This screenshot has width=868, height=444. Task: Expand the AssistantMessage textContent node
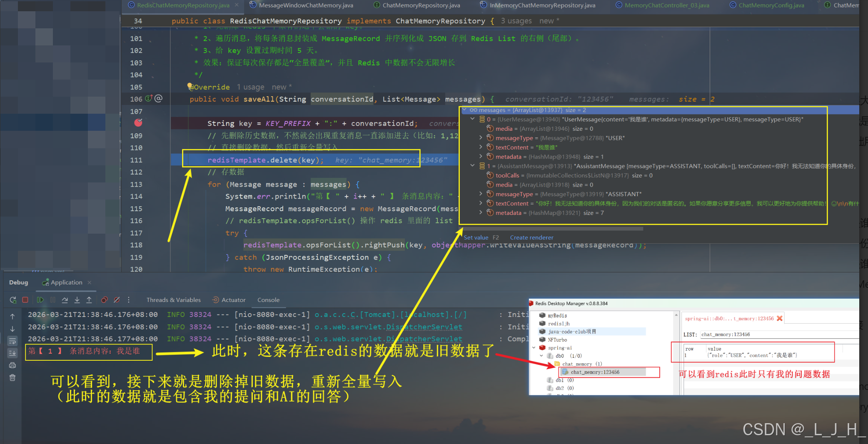pyautogui.click(x=481, y=203)
